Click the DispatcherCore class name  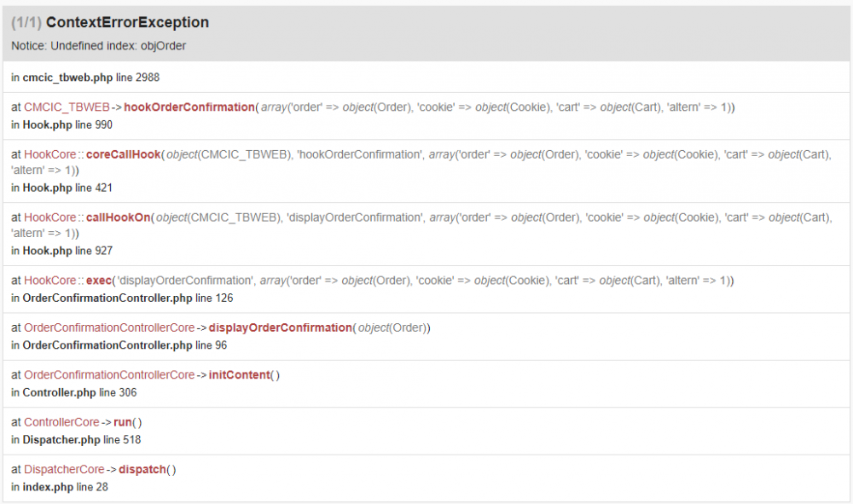[64, 469]
